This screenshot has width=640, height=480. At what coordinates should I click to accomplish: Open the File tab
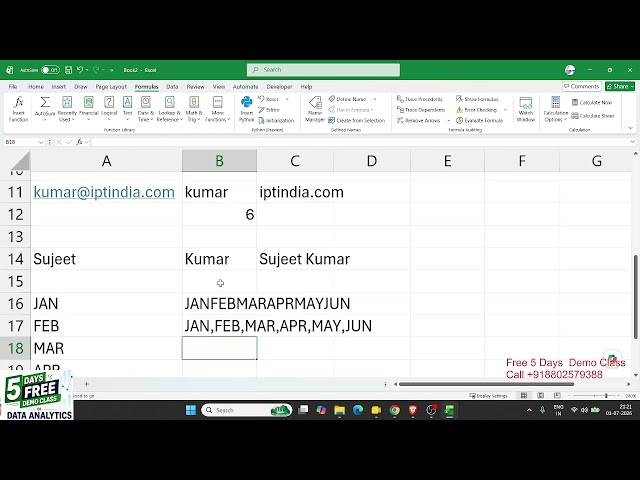click(x=13, y=87)
